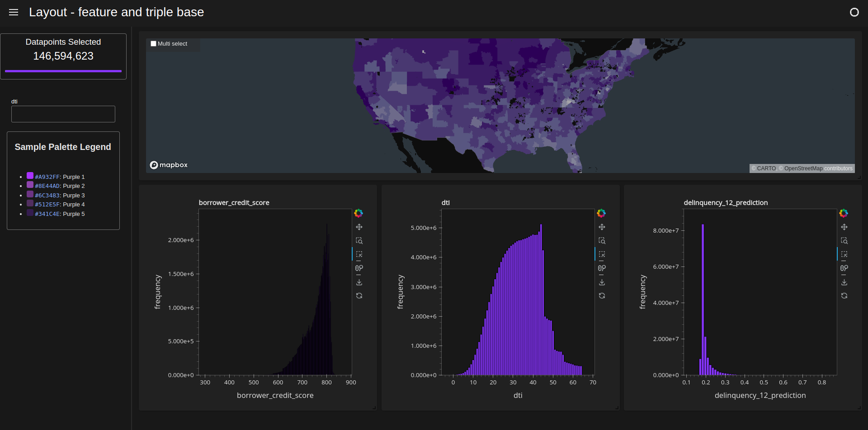
Task: Select Box Zoom tool on dti chart
Action: pos(602,241)
